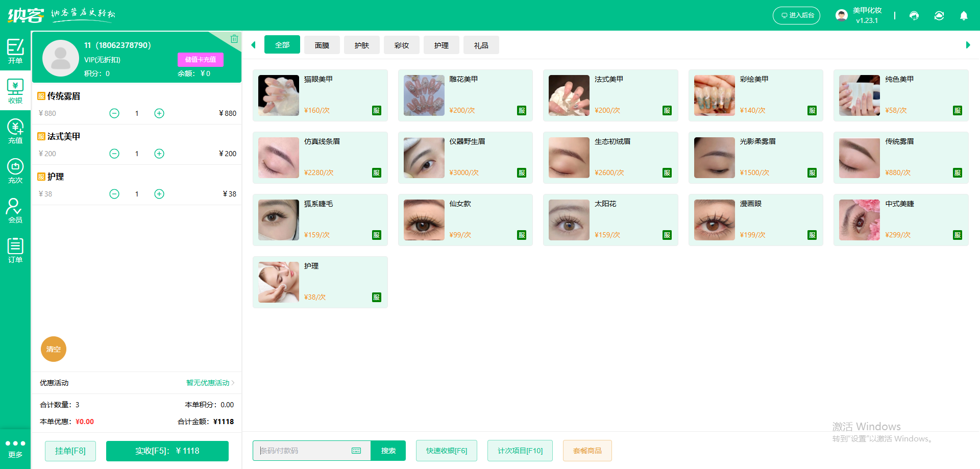Click the refresh sync icon in header
Screen dimensions: 980x469
(939, 16)
